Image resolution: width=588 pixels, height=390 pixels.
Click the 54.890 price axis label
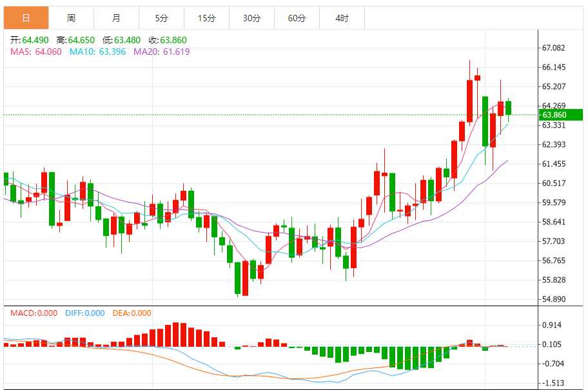[x=554, y=300]
